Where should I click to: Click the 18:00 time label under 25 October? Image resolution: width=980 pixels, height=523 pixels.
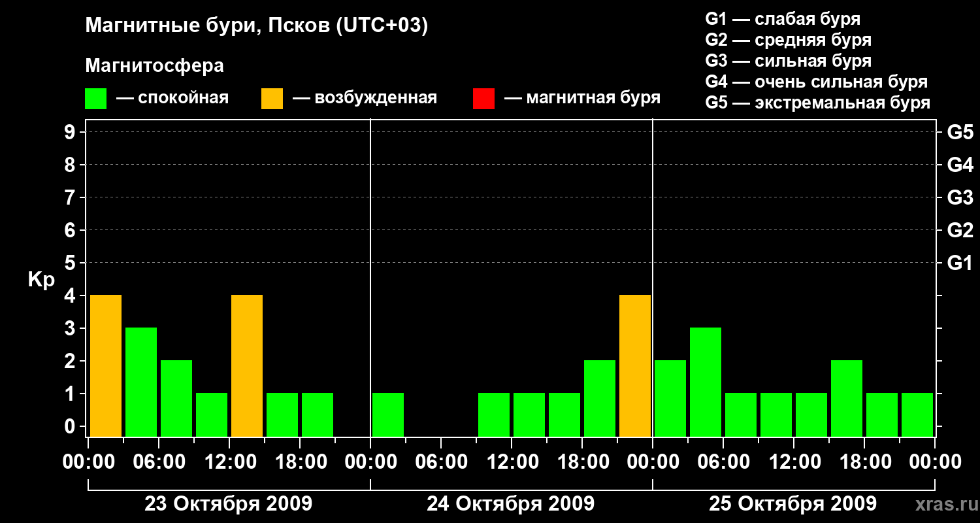pyautogui.click(x=864, y=462)
